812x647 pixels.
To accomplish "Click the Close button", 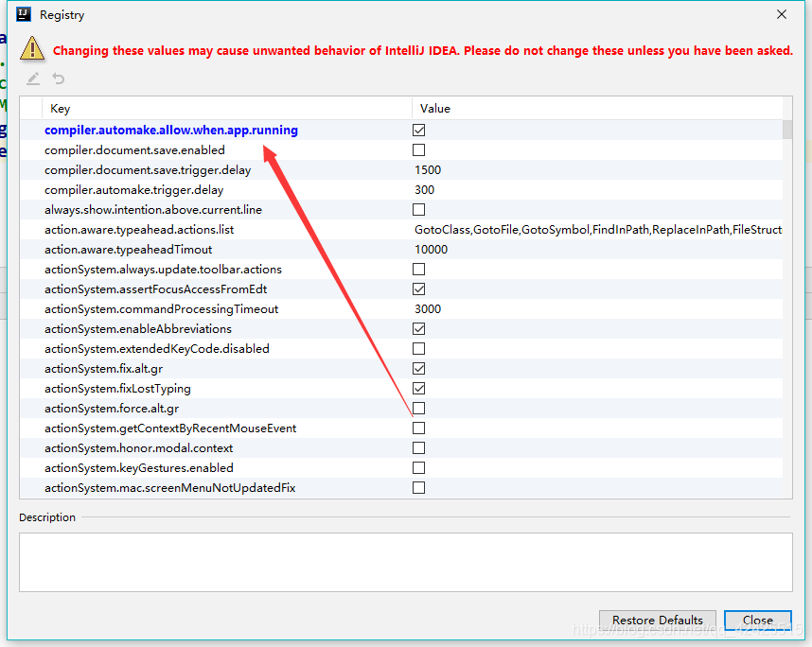I will tap(758, 621).
